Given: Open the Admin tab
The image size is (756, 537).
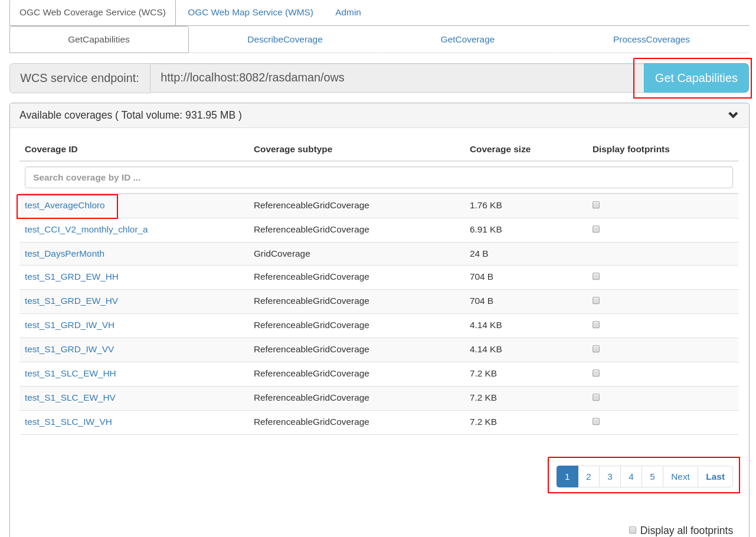Looking at the screenshot, I should click(x=348, y=12).
